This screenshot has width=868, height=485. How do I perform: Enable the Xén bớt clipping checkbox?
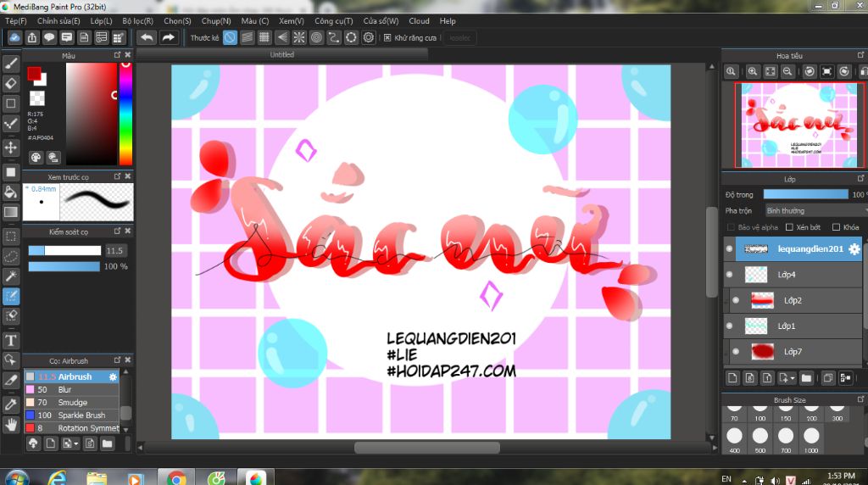[789, 227]
